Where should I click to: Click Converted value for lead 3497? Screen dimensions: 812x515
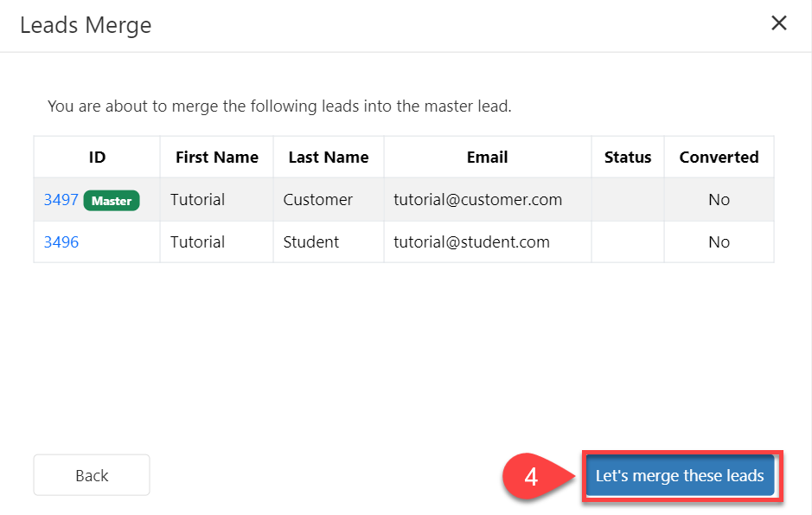point(719,200)
